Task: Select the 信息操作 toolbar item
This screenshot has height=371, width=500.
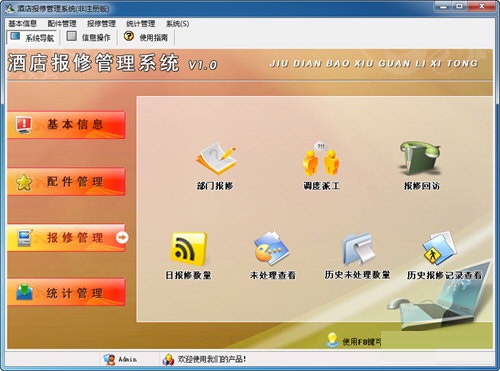Action: coord(89,37)
